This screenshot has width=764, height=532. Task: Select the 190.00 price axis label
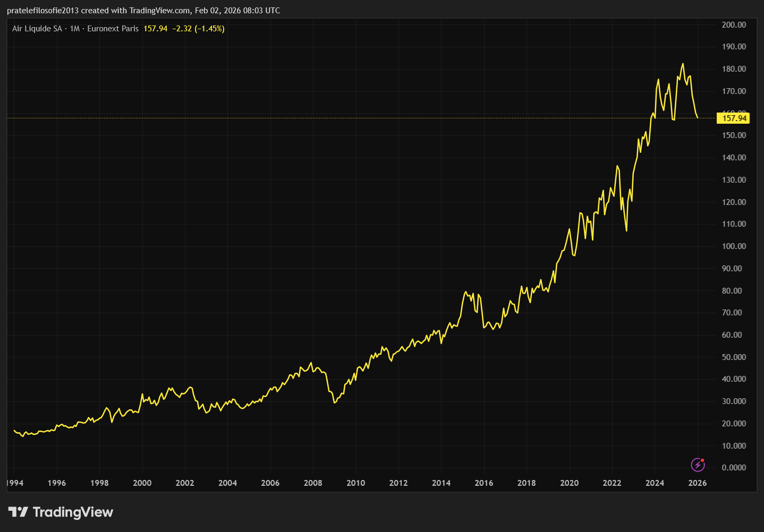point(734,47)
